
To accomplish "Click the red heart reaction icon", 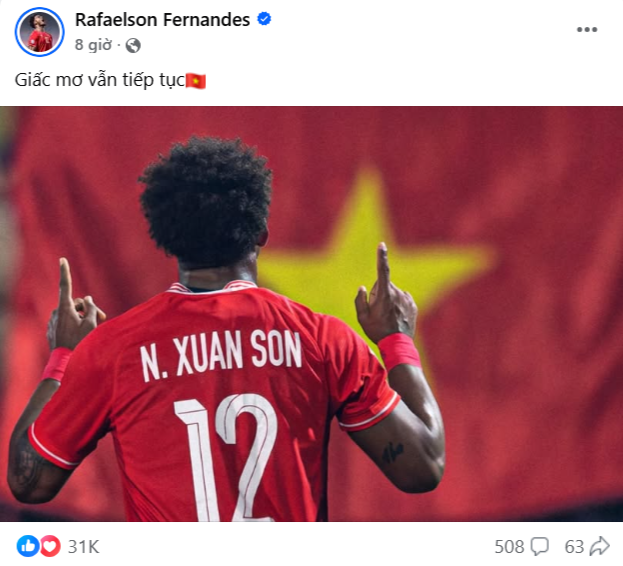I will [x=50, y=546].
